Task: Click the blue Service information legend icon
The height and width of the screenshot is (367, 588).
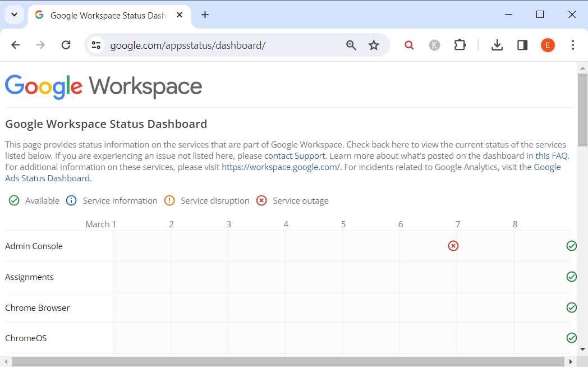Action: click(71, 200)
